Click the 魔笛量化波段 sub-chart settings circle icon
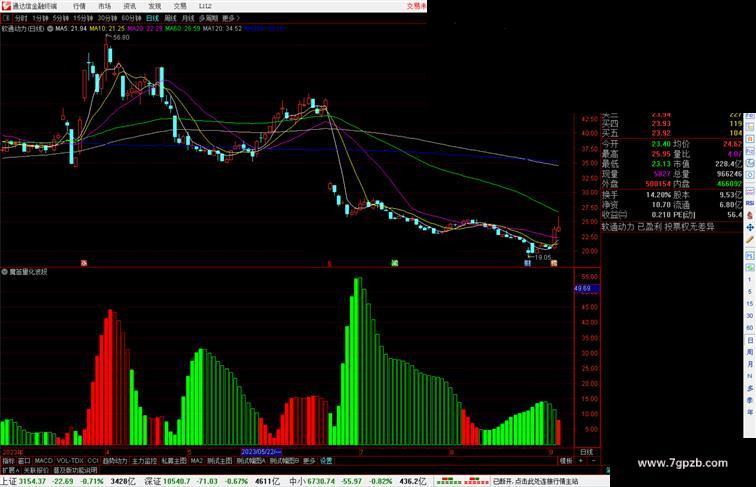Viewport: 756px width, 487px height. pyautogui.click(x=4, y=272)
